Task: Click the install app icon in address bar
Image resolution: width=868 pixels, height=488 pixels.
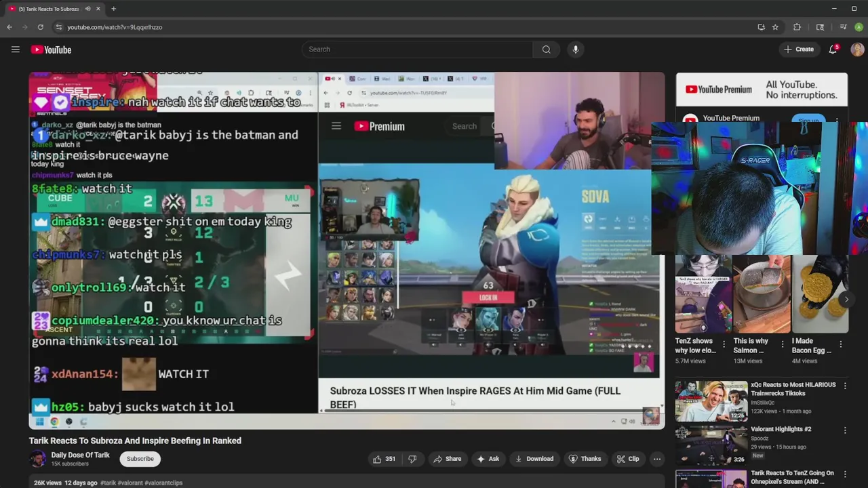Action: tap(761, 27)
